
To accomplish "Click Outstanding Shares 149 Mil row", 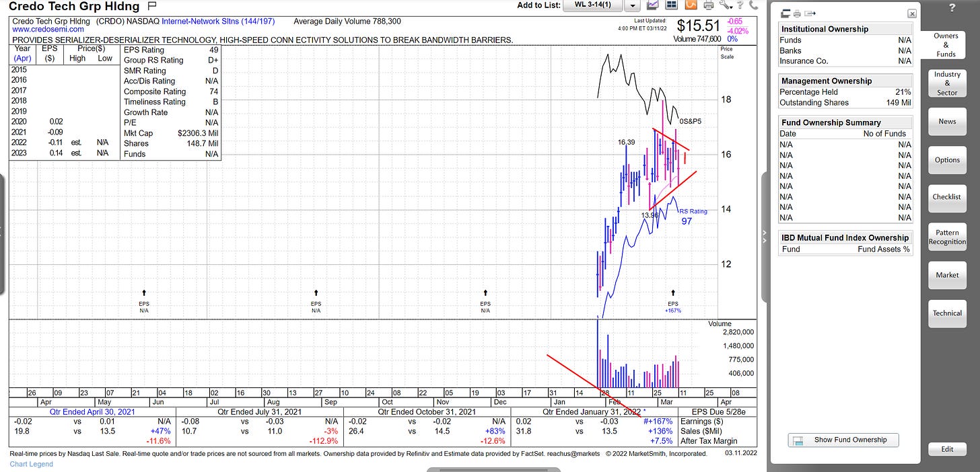I will (x=845, y=102).
